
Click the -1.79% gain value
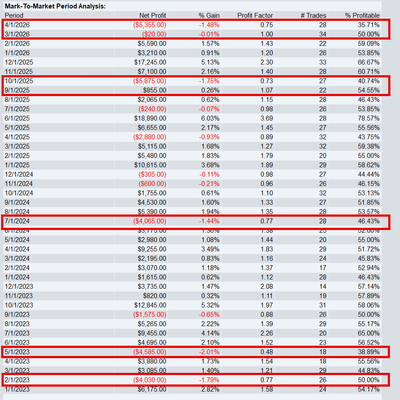coord(209,380)
